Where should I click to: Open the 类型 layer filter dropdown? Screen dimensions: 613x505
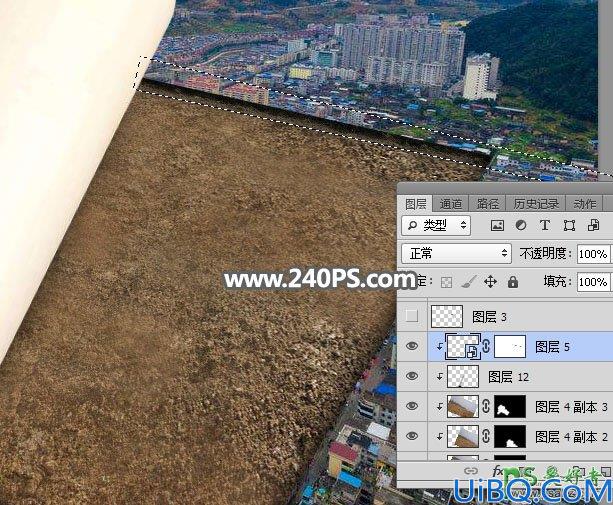[436, 225]
